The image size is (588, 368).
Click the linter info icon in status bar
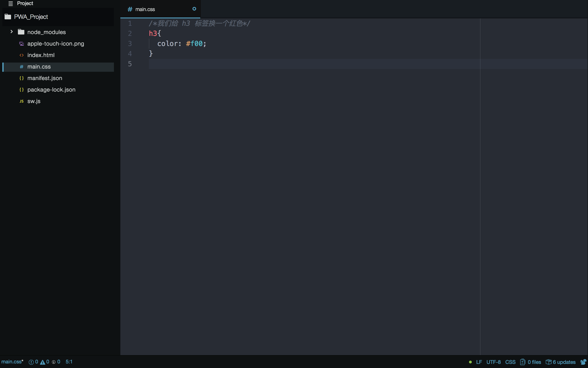(x=54, y=362)
